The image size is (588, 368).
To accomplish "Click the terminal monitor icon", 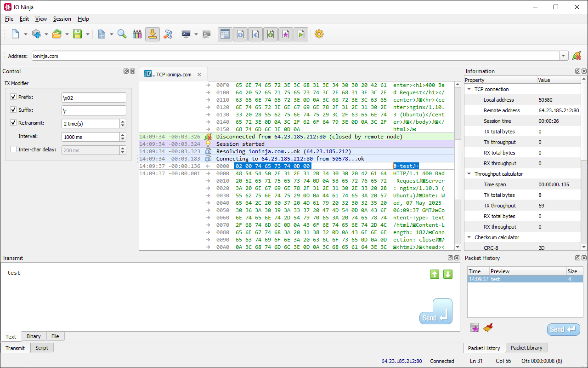I will pyautogui.click(x=186, y=34).
